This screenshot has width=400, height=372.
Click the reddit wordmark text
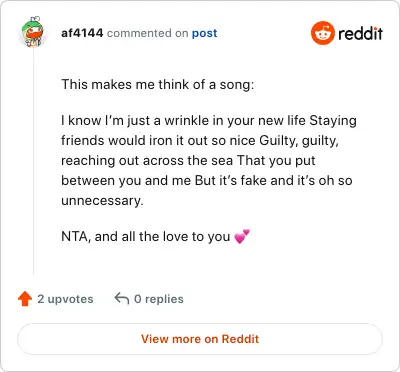(x=360, y=33)
